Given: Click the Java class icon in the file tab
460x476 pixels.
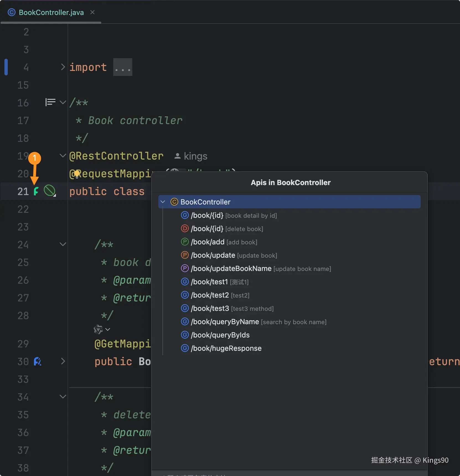Looking at the screenshot, I should tap(12, 12).
